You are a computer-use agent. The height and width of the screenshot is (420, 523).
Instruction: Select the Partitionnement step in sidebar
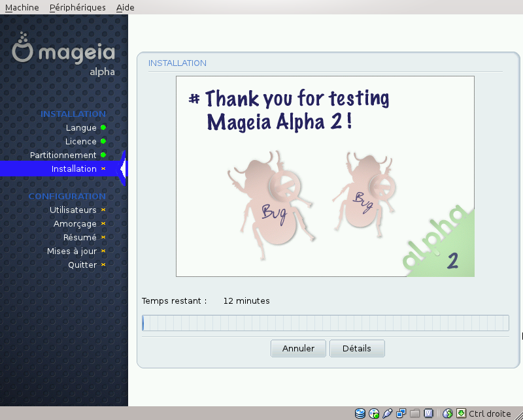pos(63,155)
